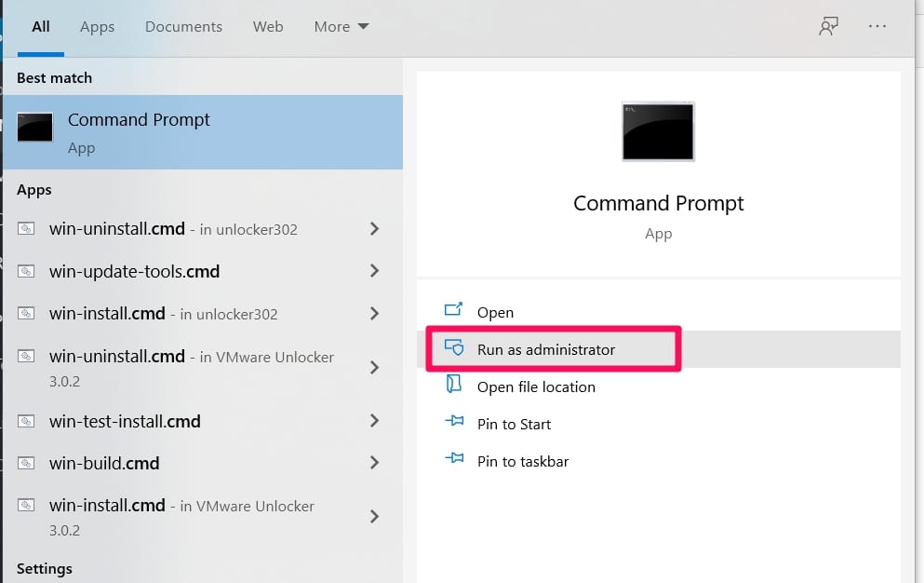Click the Open file location icon
The width and height of the screenshot is (924, 583).
click(453, 384)
